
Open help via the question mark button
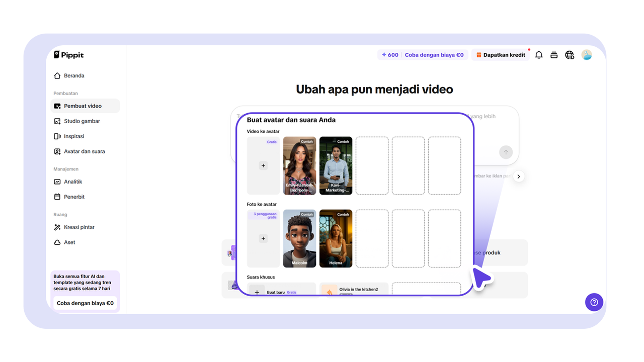pos(594,302)
